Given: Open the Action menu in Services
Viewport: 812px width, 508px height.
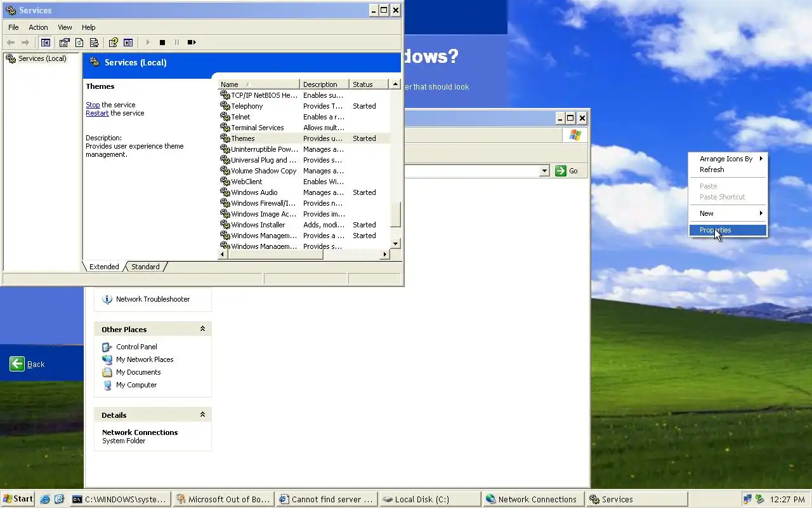Looking at the screenshot, I should 38,27.
